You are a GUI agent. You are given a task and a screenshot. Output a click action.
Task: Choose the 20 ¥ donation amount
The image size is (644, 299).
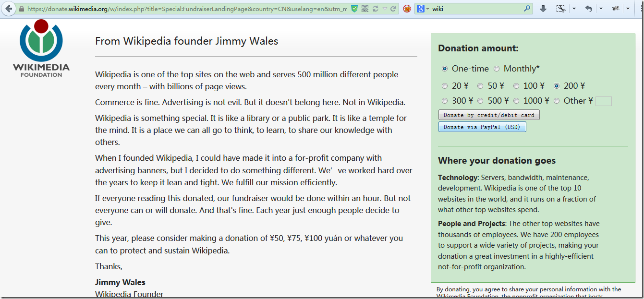[x=445, y=86]
